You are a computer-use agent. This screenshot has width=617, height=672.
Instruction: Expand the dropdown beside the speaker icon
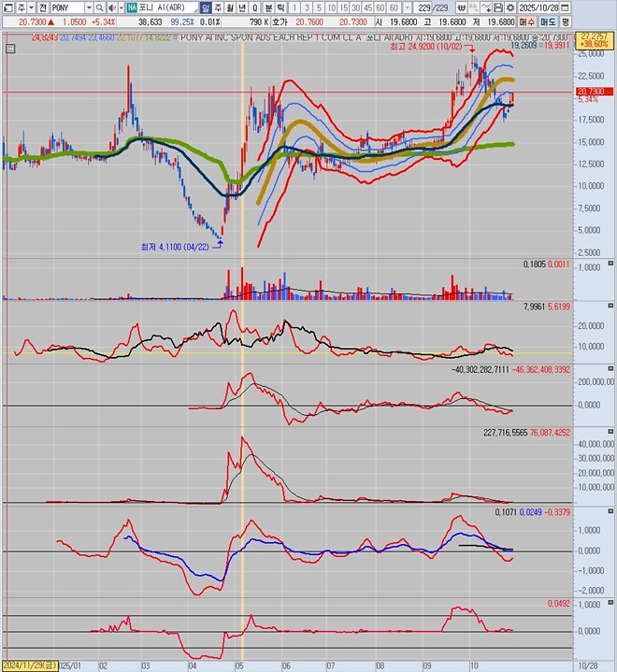click(122, 7)
